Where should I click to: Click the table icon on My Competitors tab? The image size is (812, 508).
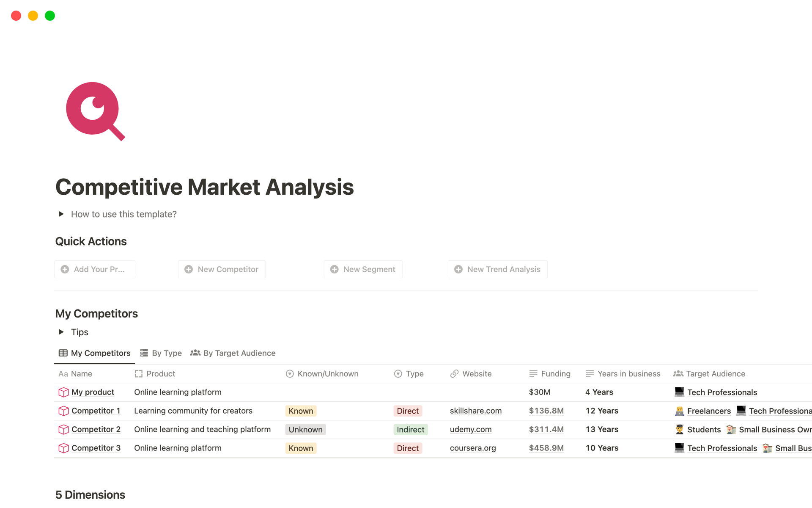tap(63, 353)
